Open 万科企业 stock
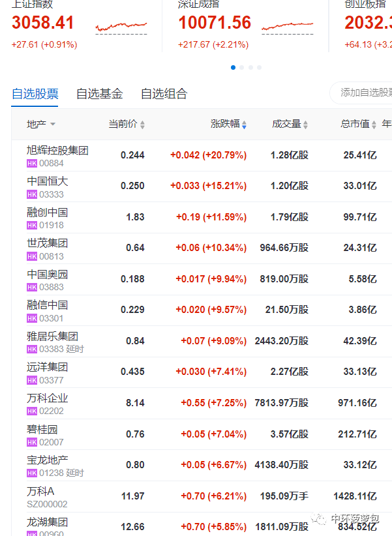 pos(47,398)
